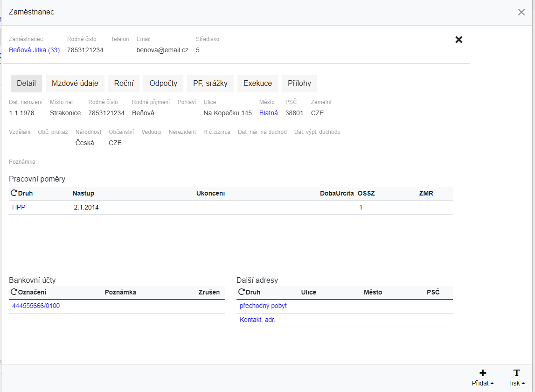Screen dimensions: 535x392
Task: Open the Roční tab
Action: tap(124, 84)
